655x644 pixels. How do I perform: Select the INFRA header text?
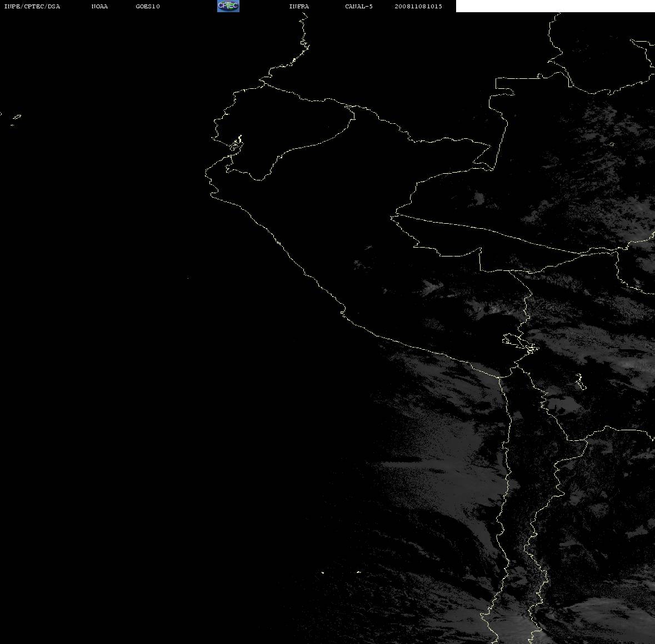299,6
